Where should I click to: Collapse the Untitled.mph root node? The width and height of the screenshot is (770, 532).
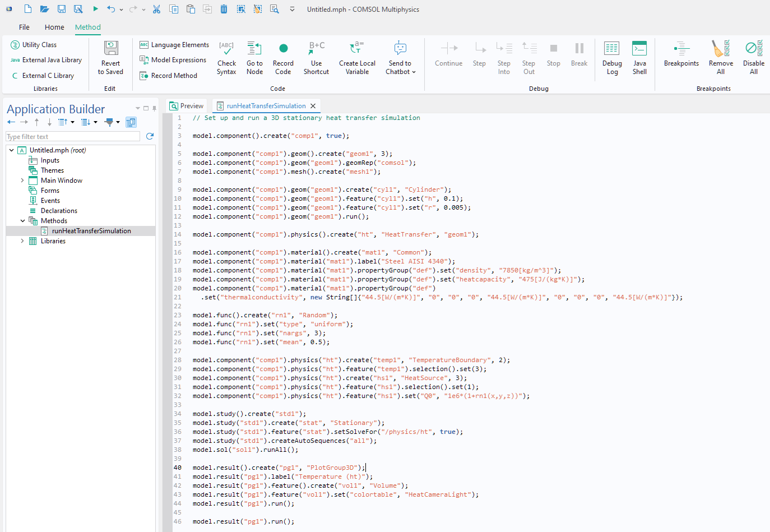11,150
